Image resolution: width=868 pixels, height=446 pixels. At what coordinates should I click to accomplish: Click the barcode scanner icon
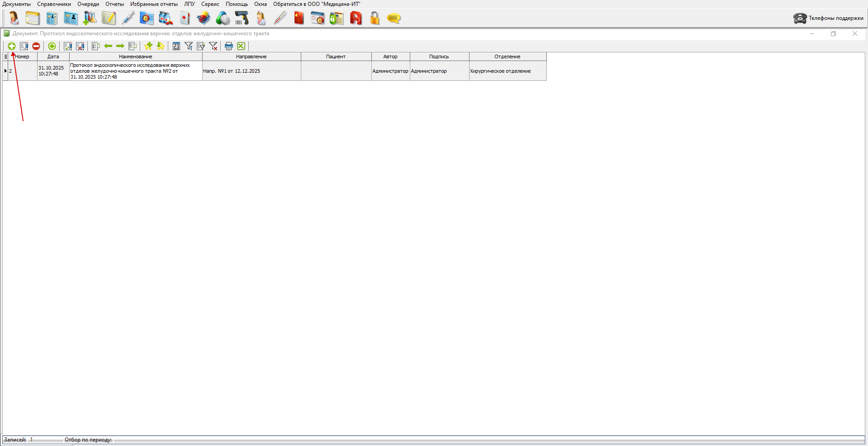(242, 19)
